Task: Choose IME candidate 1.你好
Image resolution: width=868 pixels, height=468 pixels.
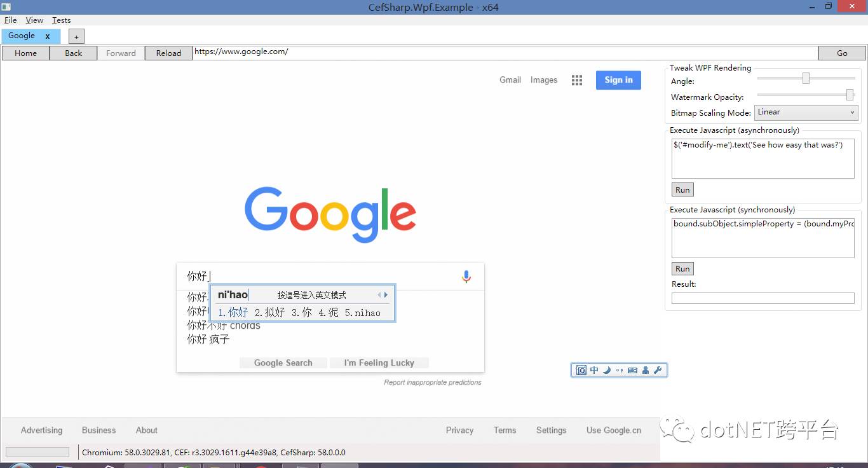Action: [x=233, y=313]
